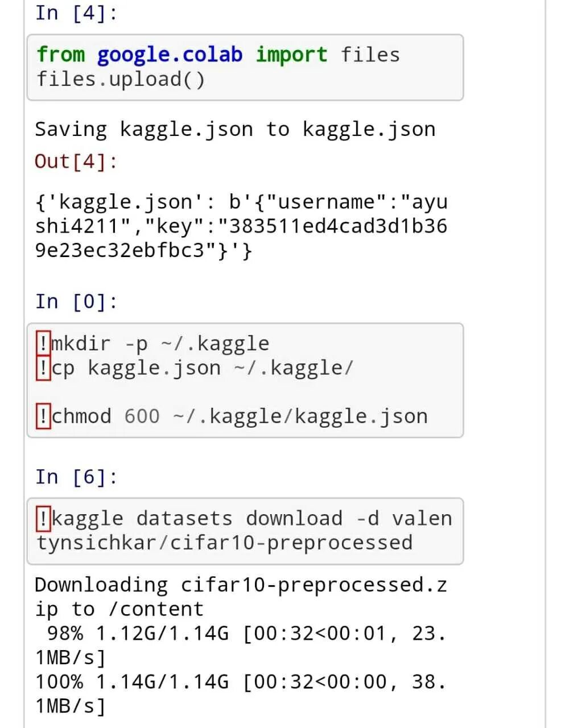
Task: Click cifar10-preprocessed in the code cell
Action: 291,543
